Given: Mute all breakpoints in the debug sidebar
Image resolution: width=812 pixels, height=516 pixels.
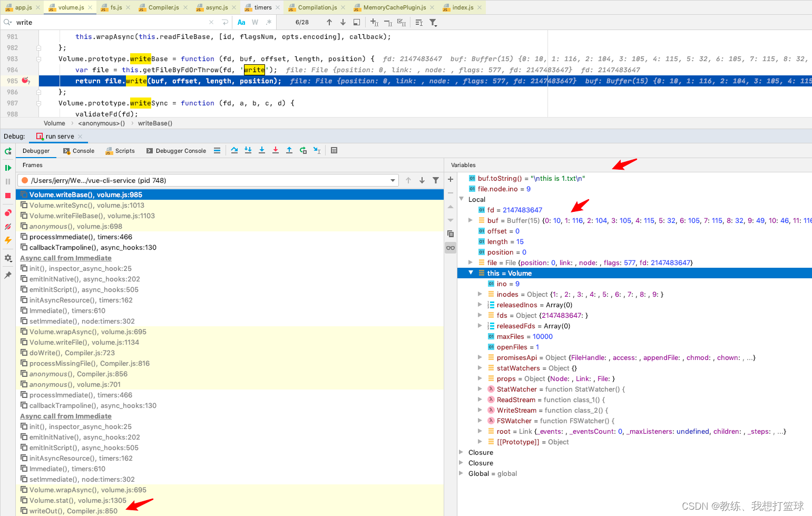Looking at the screenshot, I should point(8,227).
